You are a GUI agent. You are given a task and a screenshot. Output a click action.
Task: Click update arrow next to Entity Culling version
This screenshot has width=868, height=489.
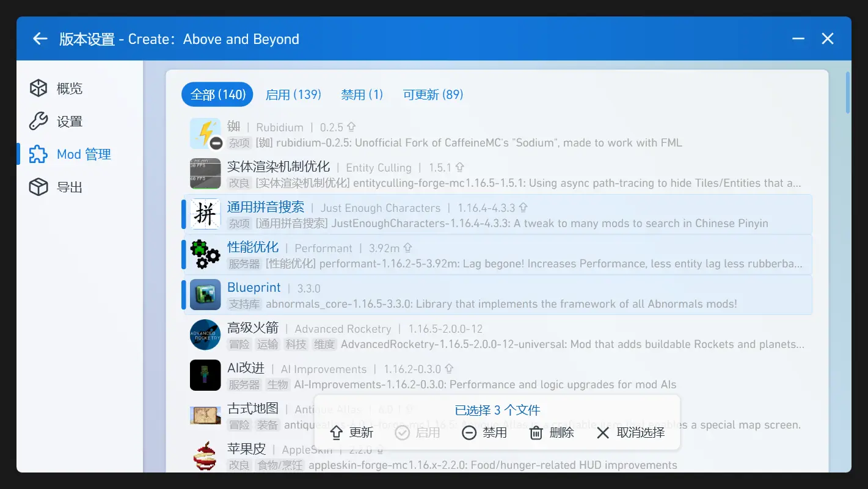pos(460,167)
